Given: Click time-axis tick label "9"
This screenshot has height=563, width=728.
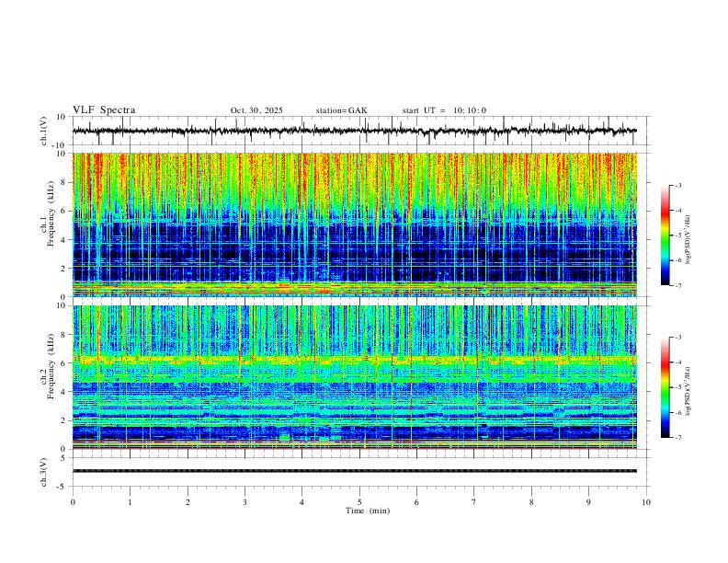Looking at the screenshot, I should coord(588,502).
